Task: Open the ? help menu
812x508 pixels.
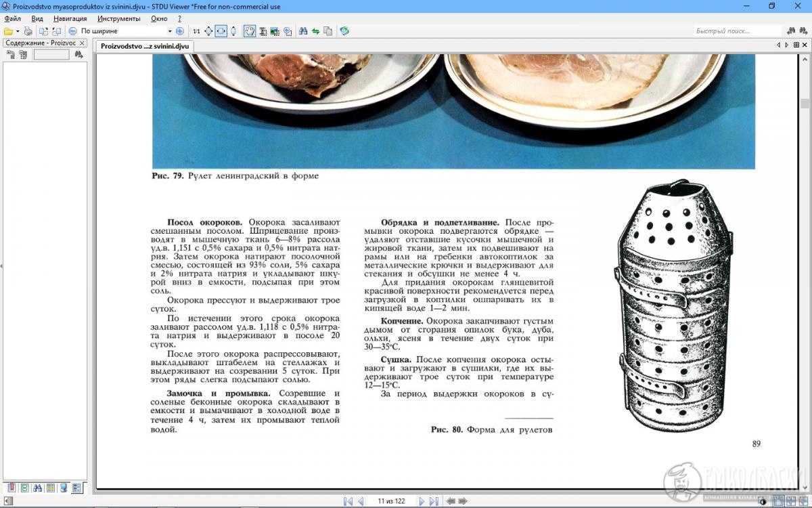Action: point(179,18)
